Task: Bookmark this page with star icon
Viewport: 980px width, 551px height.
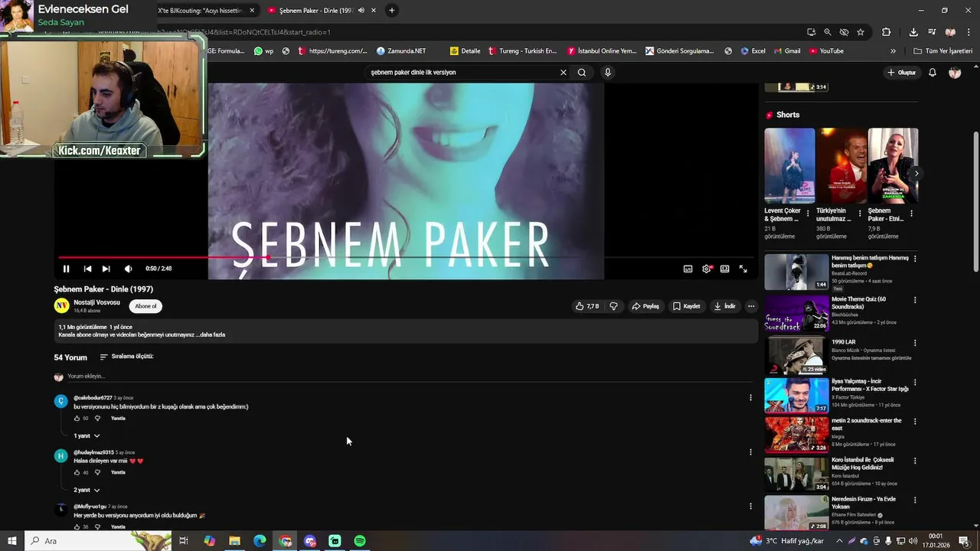Action: tap(861, 32)
